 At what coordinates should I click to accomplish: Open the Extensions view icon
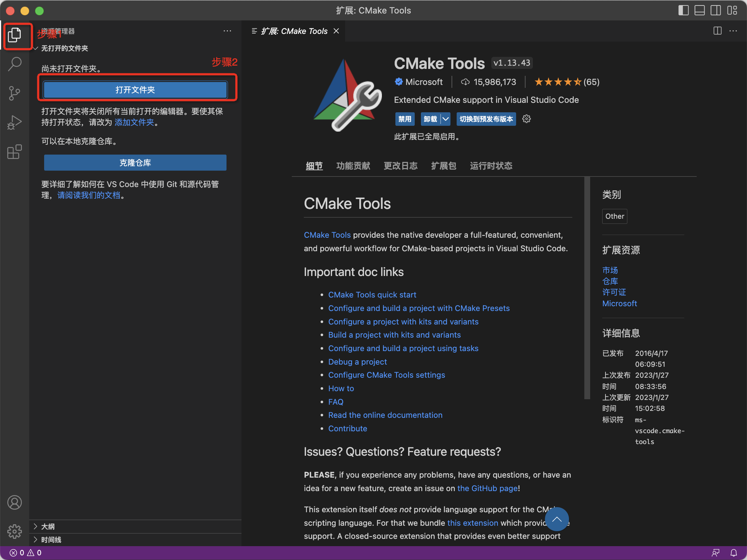click(15, 152)
